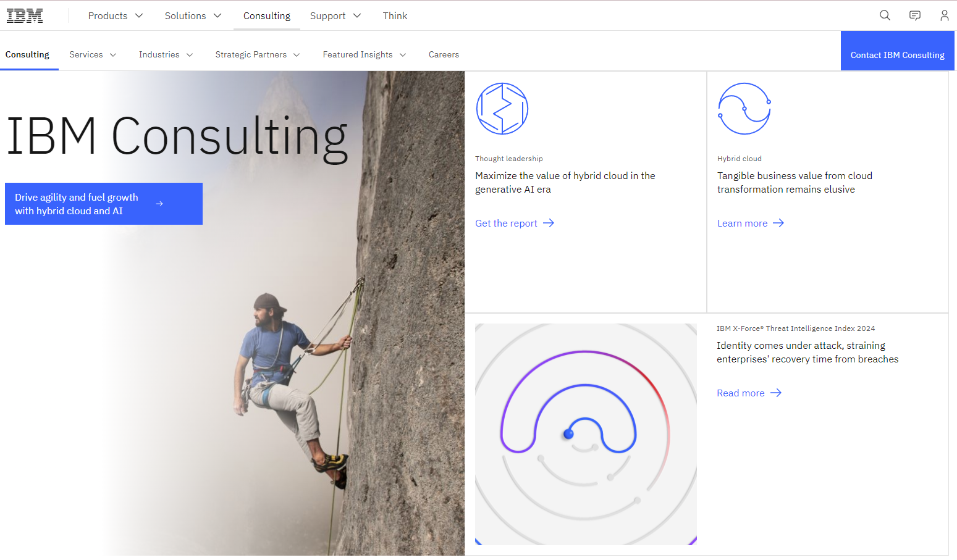Open the Support dropdown
This screenshot has width=957, height=560.
coord(335,16)
